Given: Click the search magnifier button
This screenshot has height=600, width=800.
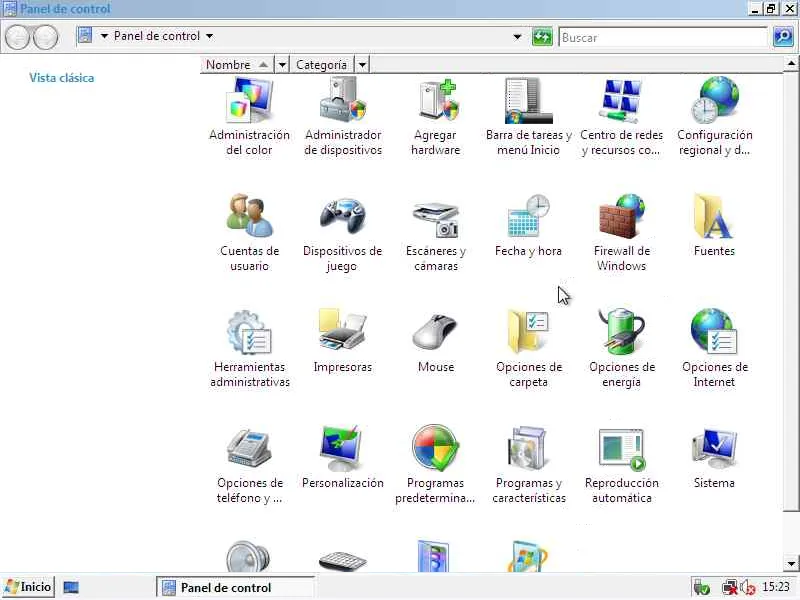Looking at the screenshot, I should pyautogui.click(x=783, y=37).
